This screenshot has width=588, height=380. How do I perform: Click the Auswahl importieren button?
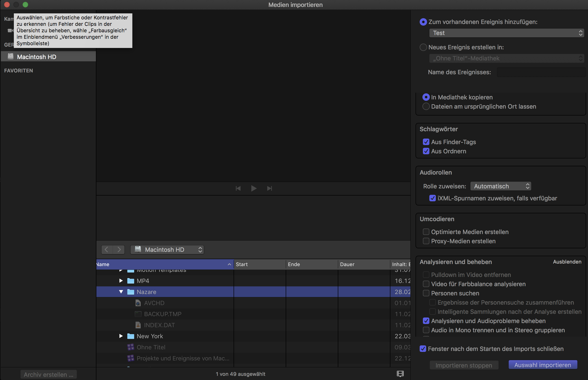tap(542, 365)
